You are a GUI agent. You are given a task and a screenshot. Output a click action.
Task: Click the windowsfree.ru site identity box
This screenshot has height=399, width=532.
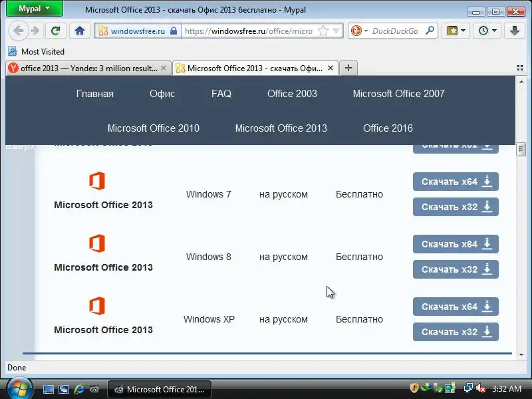click(x=137, y=31)
